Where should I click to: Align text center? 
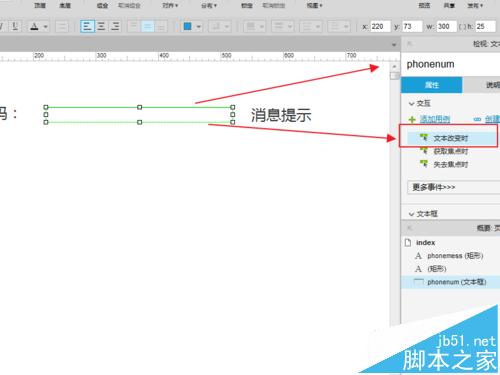click(101, 26)
